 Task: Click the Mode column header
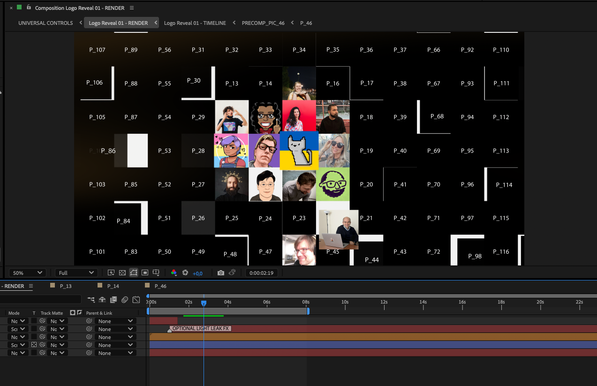pyautogui.click(x=14, y=313)
